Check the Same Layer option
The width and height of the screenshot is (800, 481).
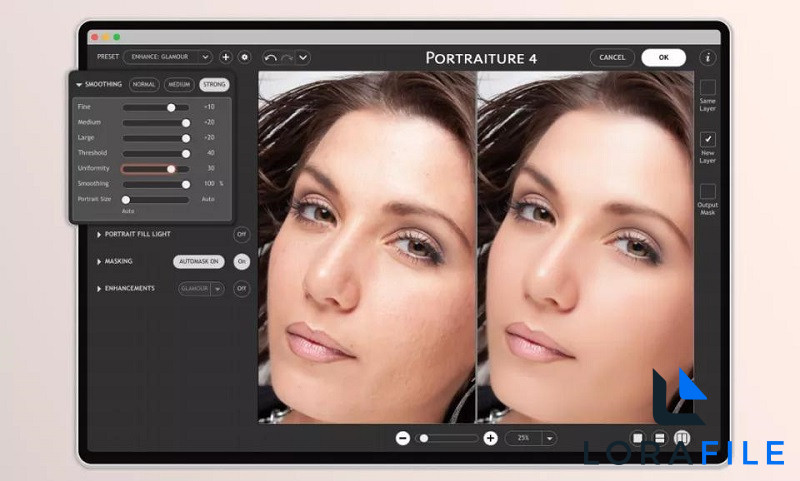tap(708, 87)
